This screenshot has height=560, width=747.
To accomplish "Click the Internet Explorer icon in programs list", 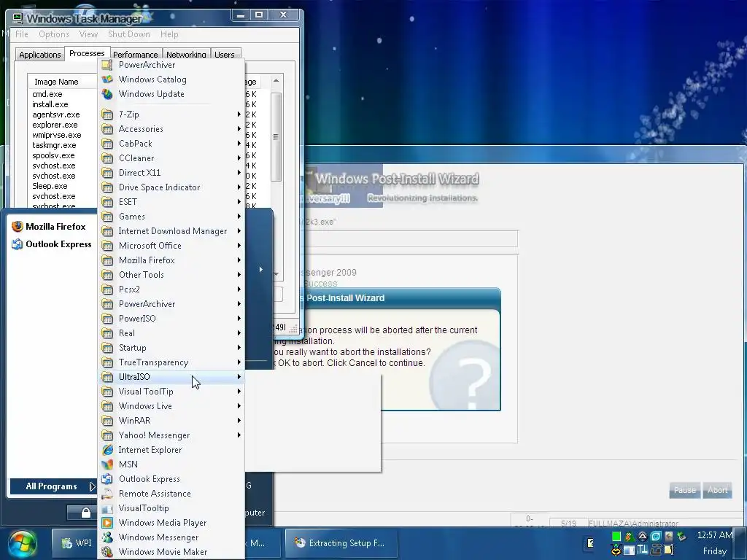I will click(x=108, y=449).
